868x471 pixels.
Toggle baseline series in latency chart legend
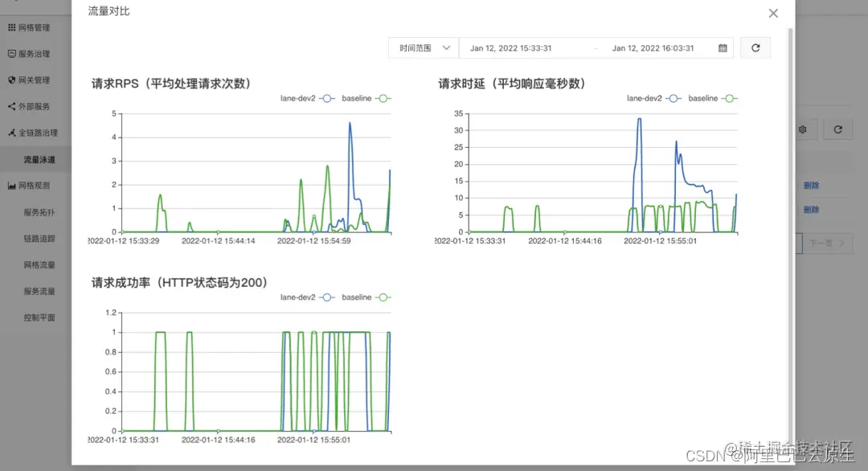tap(713, 99)
